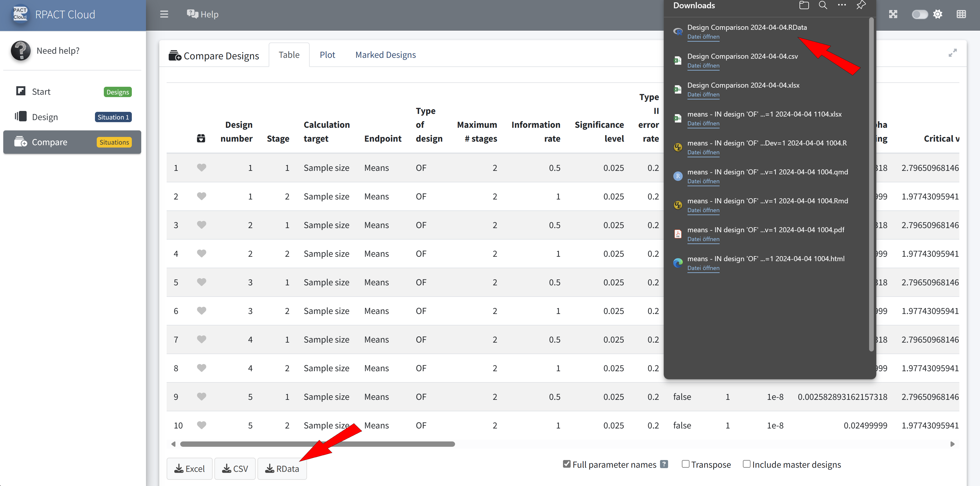Open the Help chat icon
Screen dimensions: 980x486
[x=193, y=14]
